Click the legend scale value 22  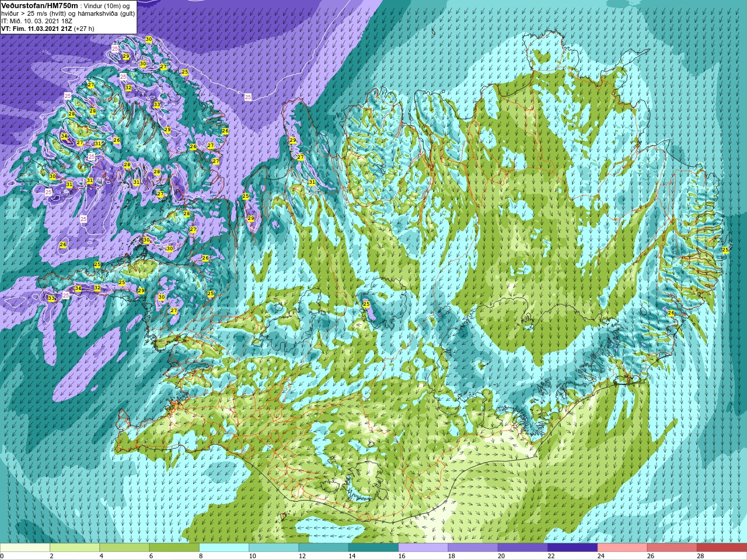(551, 556)
